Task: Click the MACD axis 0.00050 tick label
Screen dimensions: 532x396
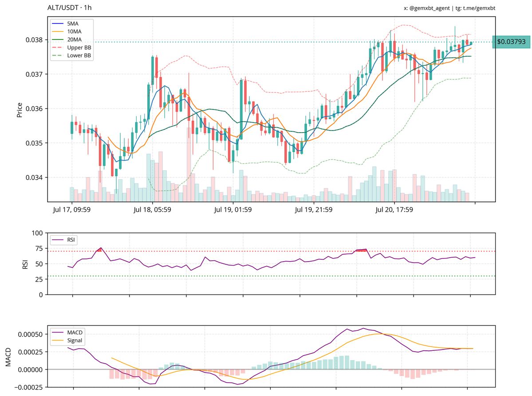Action: coord(31,334)
